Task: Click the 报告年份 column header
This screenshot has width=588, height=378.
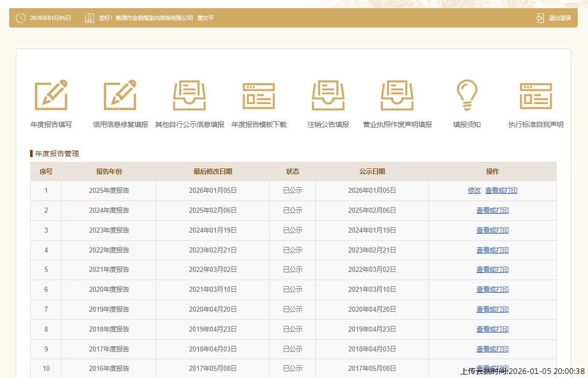Action: pyautogui.click(x=109, y=172)
